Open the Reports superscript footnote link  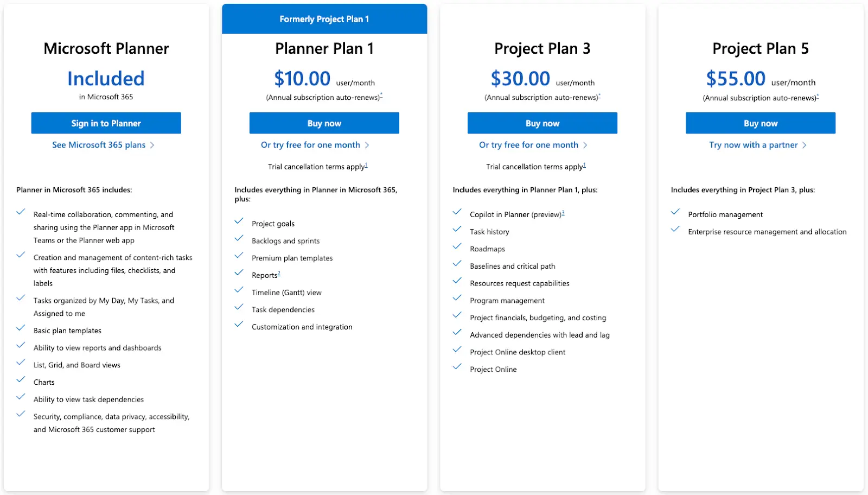click(x=279, y=272)
